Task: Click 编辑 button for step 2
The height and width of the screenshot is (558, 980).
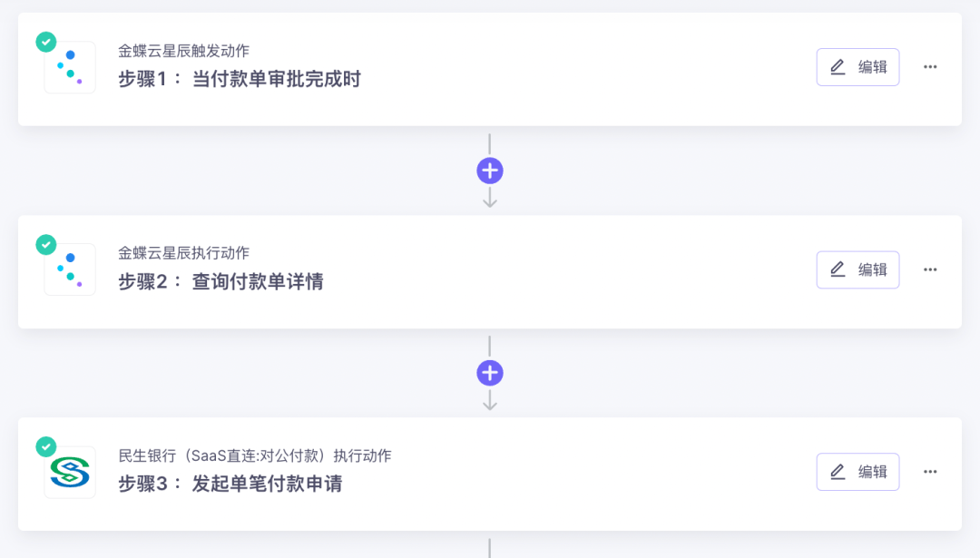Action: pyautogui.click(x=857, y=269)
